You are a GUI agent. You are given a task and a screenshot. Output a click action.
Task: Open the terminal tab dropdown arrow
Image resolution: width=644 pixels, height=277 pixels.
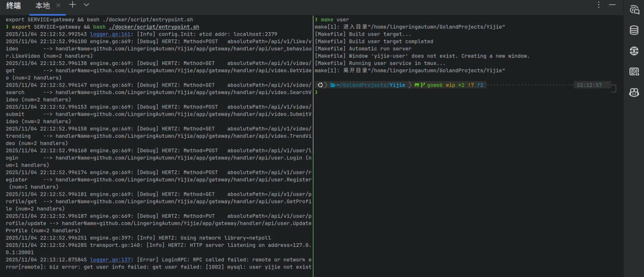86,5
